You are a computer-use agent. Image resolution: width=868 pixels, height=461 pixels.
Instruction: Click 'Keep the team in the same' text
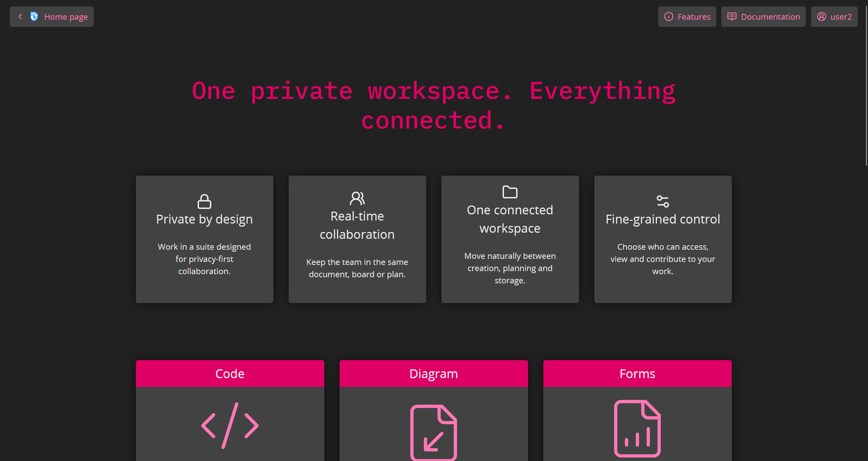(357, 268)
